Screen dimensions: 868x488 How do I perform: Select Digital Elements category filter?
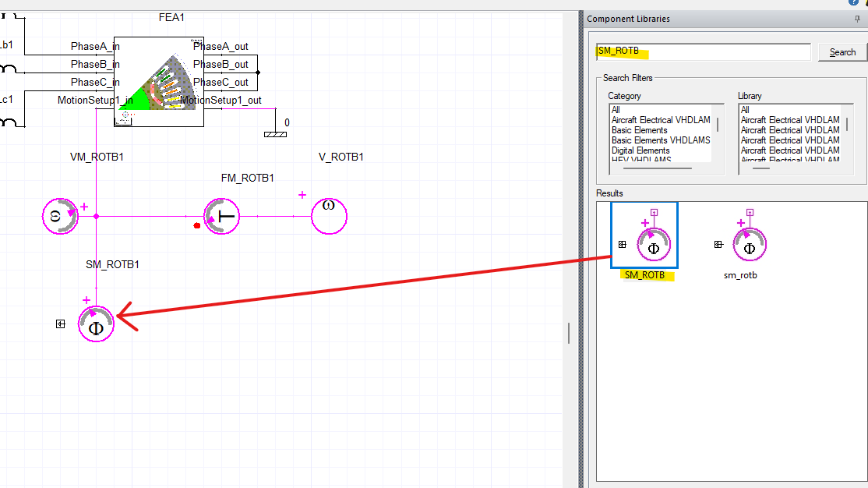click(640, 150)
